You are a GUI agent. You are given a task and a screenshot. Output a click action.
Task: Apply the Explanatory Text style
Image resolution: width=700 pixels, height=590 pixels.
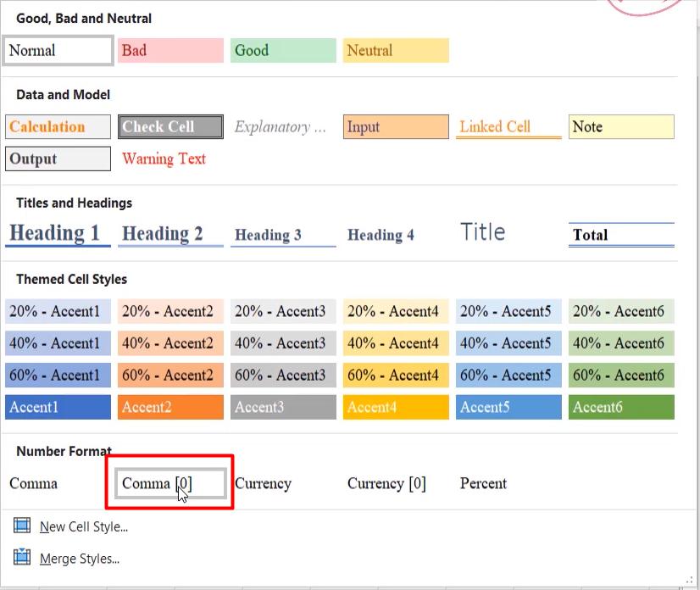click(282, 126)
